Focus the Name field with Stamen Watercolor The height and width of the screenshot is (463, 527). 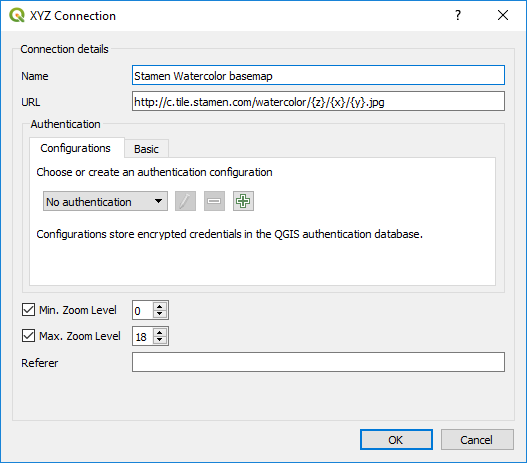(318, 75)
